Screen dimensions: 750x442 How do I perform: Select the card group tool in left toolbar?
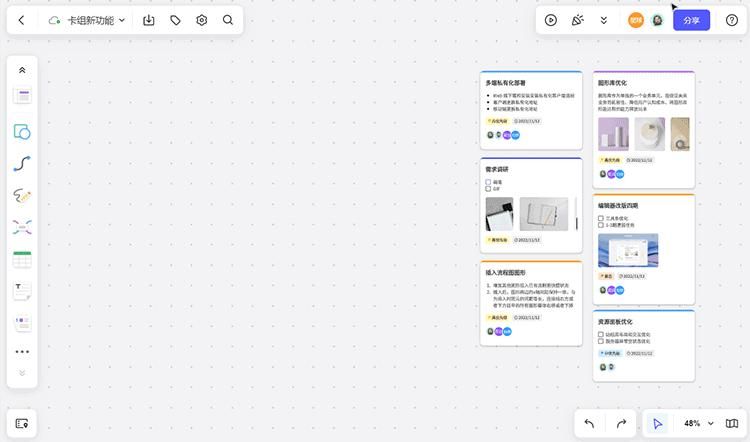point(22,323)
